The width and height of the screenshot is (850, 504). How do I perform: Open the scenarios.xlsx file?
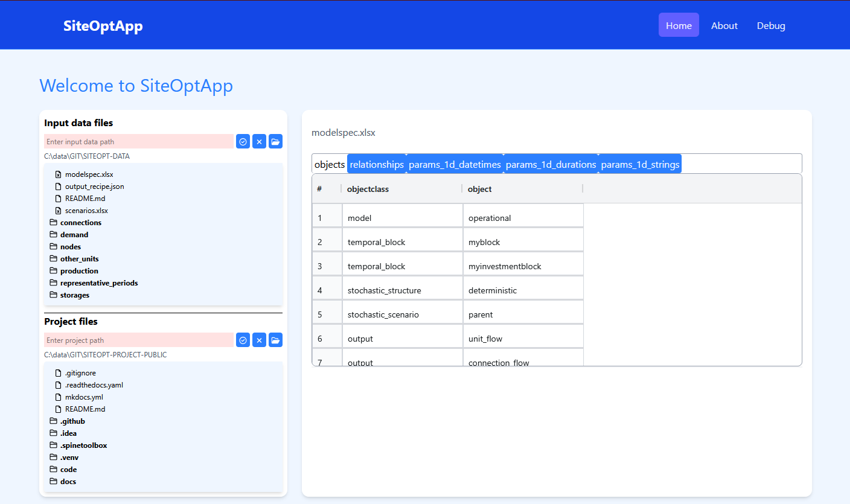[x=86, y=211]
